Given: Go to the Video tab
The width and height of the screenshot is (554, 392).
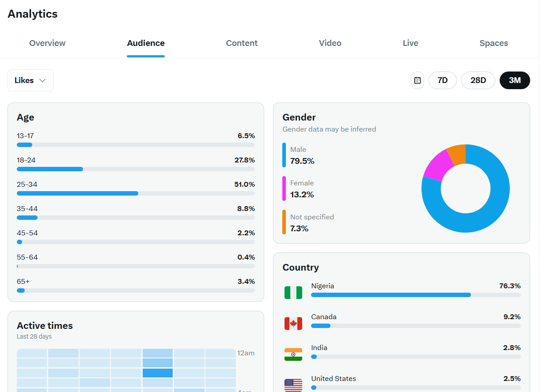Looking at the screenshot, I should pos(330,43).
